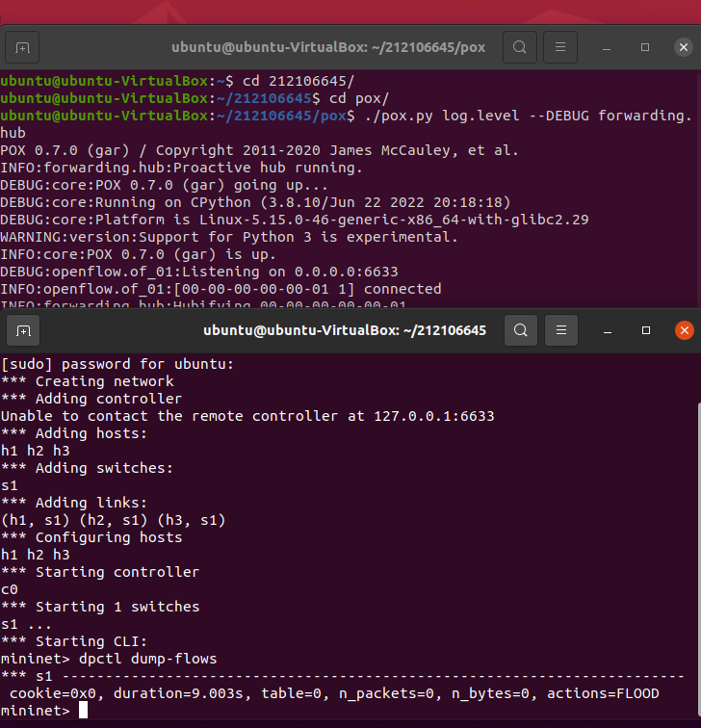Click 'Proactive hub running.' log line
The height and width of the screenshot is (728, 701).
[181, 168]
